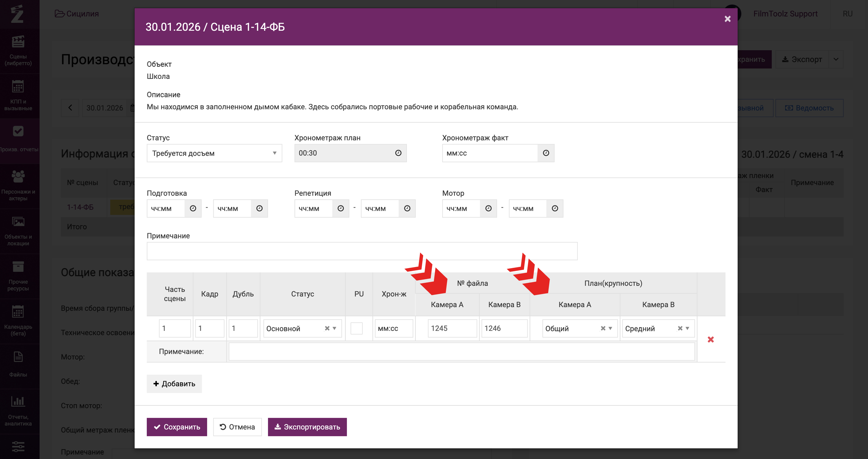This screenshot has width=868, height=459.
Task: Delete the take row with red X
Action: click(710, 339)
